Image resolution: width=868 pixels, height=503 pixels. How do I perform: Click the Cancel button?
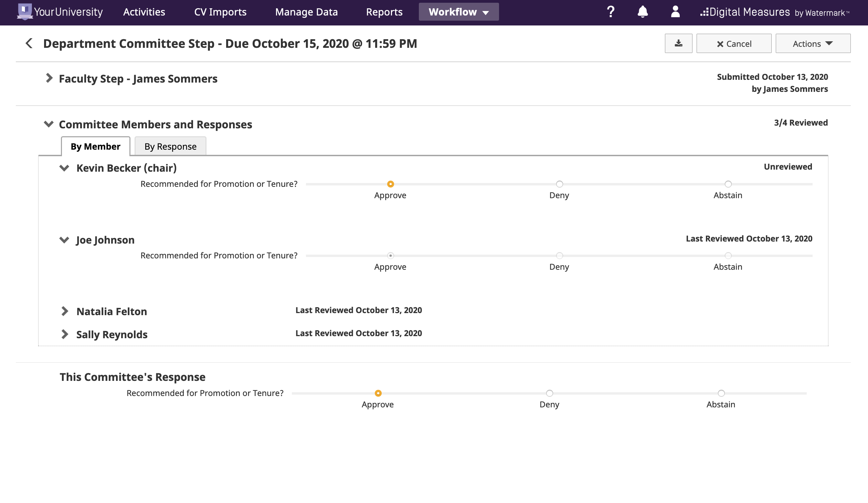[x=734, y=43]
